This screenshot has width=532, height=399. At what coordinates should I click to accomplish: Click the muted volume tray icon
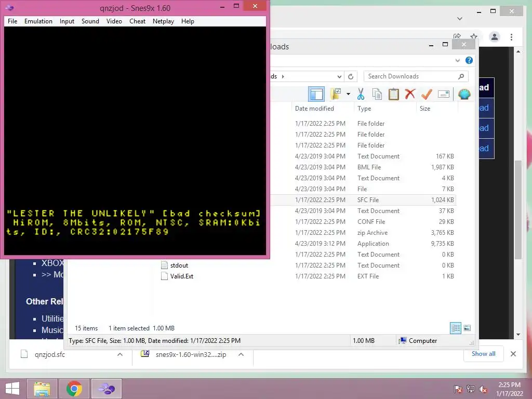pos(483,389)
